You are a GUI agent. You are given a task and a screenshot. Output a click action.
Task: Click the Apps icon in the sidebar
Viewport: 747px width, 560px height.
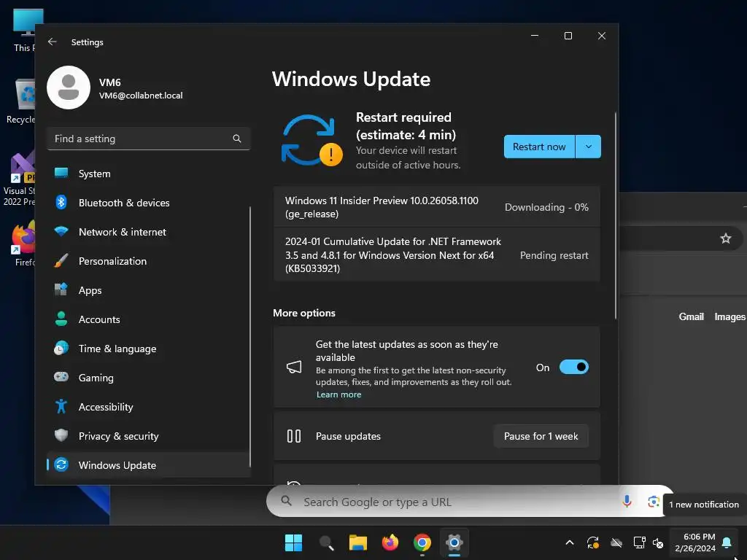pos(61,289)
